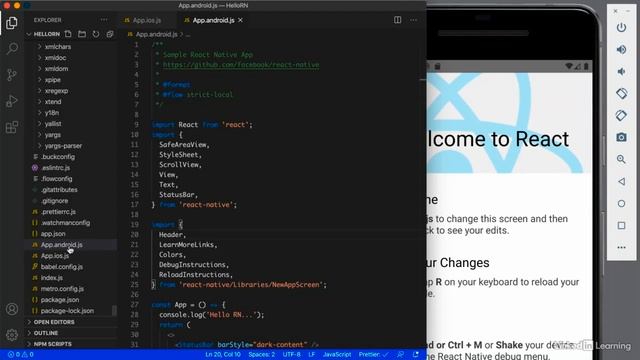Change file encoding UTF-8
Viewport: 640px width, 360px height.
coord(291,354)
